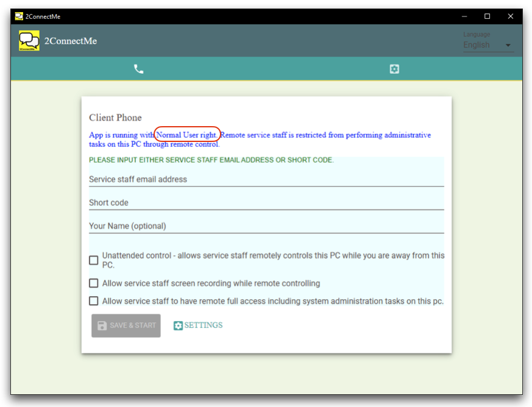Screen dimensions: 532x407
Task: Check remote full access administration checkbox
Action: [94, 301]
